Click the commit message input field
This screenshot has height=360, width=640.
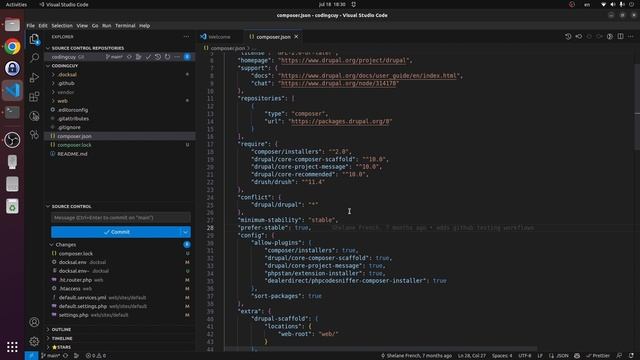tap(120, 218)
